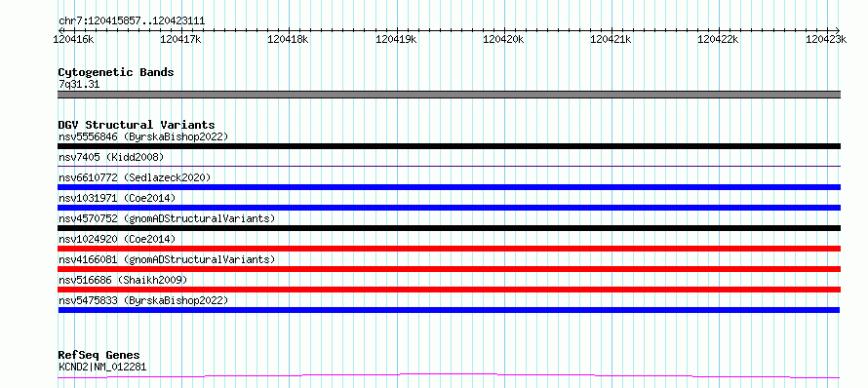
Task: Click the 120417k ruler tick label
Action: point(181,39)
